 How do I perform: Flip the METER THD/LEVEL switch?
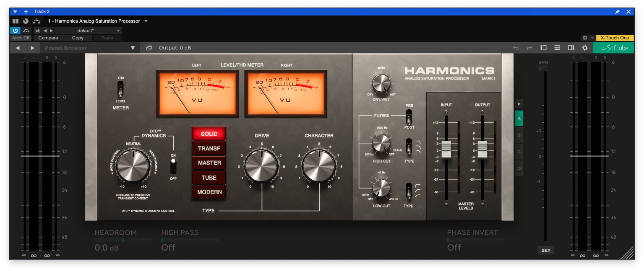click(120, 89)
